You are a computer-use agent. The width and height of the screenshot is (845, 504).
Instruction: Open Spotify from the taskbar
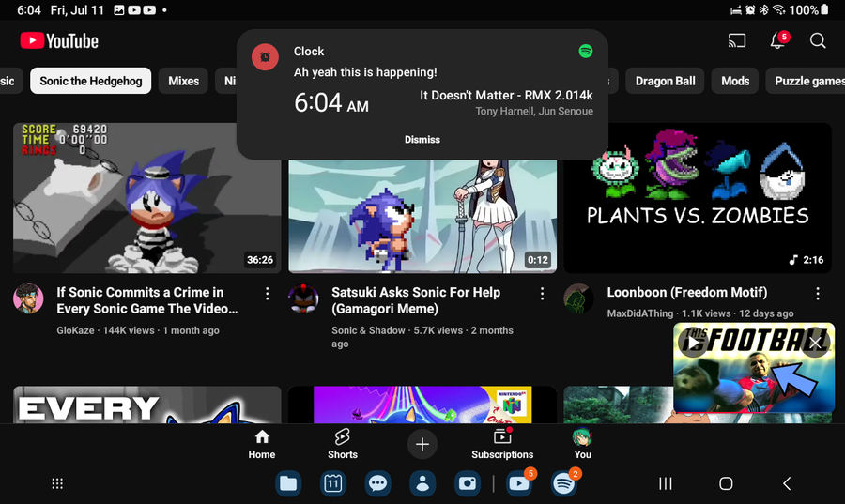pyautogui.click(x=564, y=483)
